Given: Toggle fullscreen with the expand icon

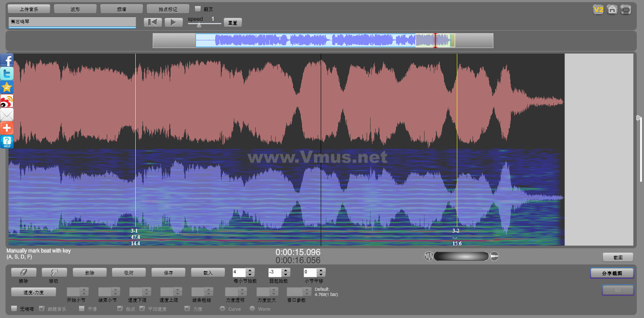Looking at the screenshot, I should pyautogui.click(x=626, y=10).
